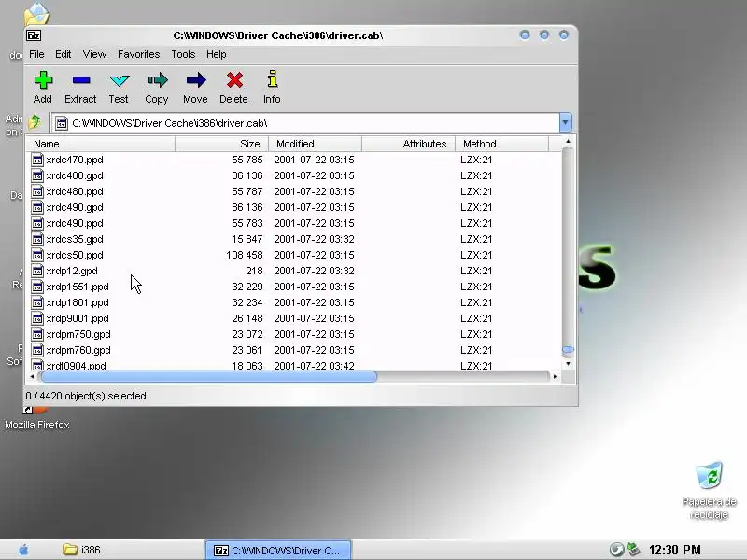Click the horizontal scrollbar thumb

click(208, 377)
